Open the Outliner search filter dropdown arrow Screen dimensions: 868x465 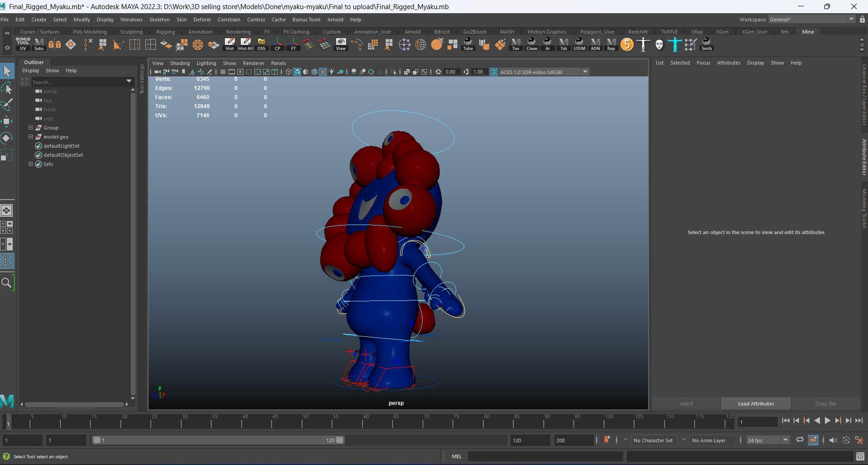pos(129,81)
